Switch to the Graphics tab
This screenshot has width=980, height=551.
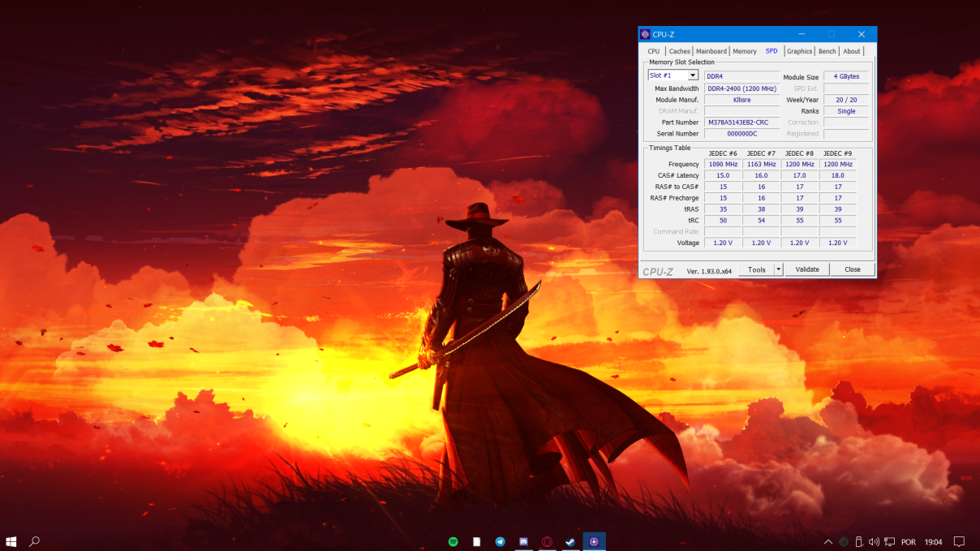(x=800, y=51)
